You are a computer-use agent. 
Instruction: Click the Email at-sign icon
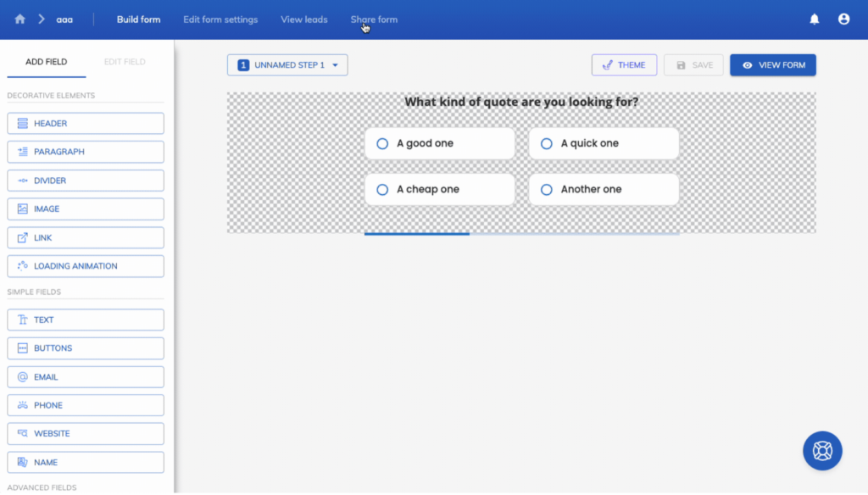click(x=23, y=377)
